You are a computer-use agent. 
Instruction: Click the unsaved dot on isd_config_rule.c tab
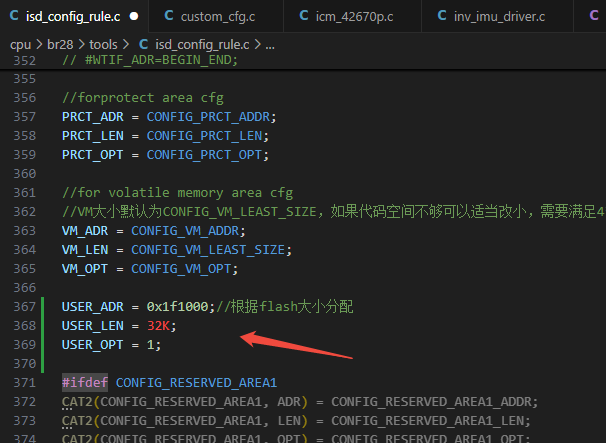134,16
